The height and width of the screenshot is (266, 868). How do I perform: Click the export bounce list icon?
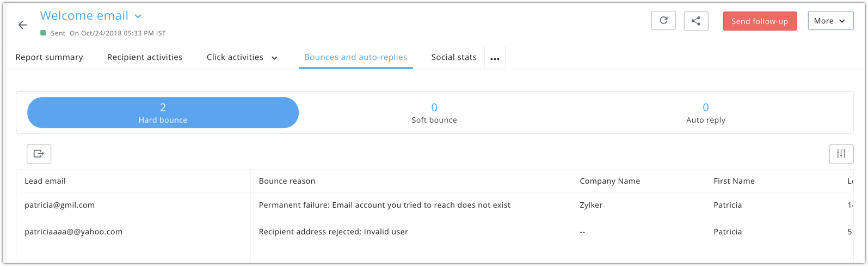coord(39,154)
